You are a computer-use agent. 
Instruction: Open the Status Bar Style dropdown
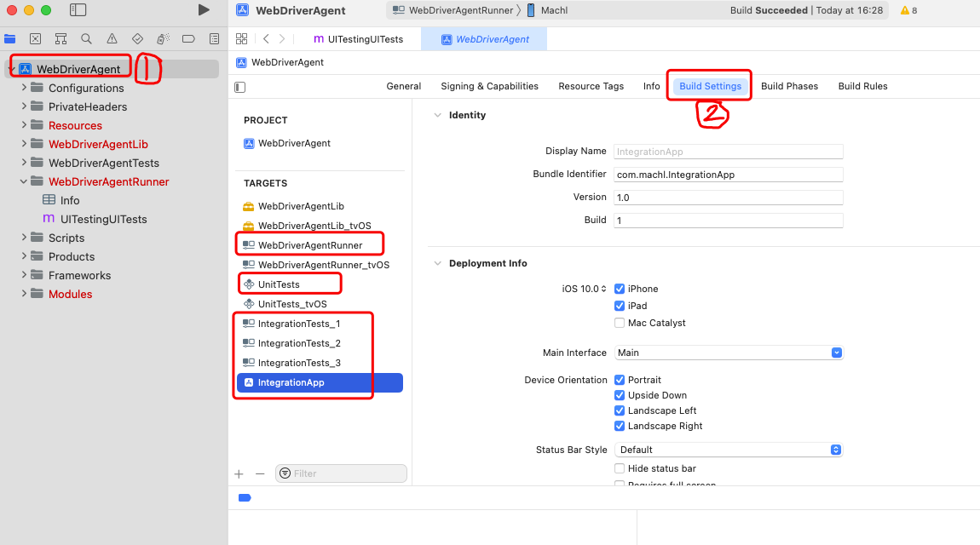click(x=728, y=450)
